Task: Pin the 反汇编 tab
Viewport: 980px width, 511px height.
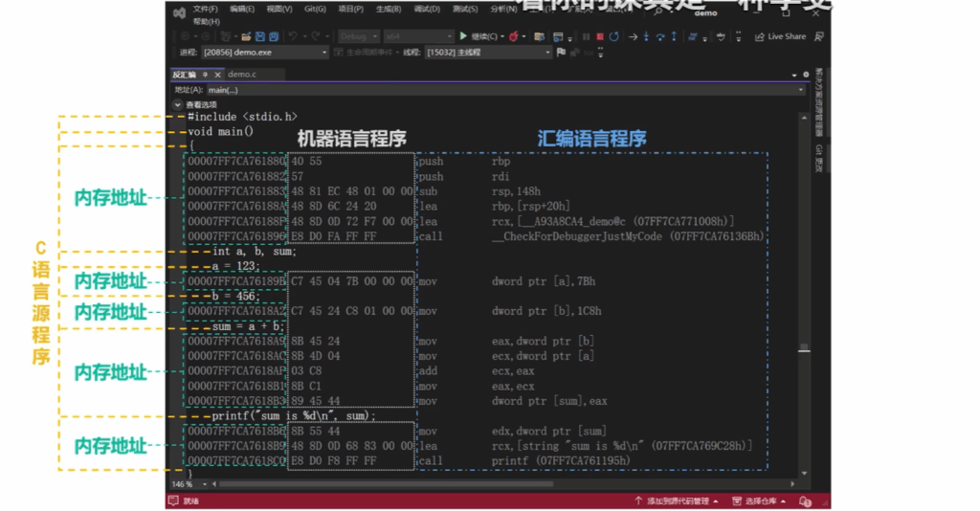Action: (205, 75)
